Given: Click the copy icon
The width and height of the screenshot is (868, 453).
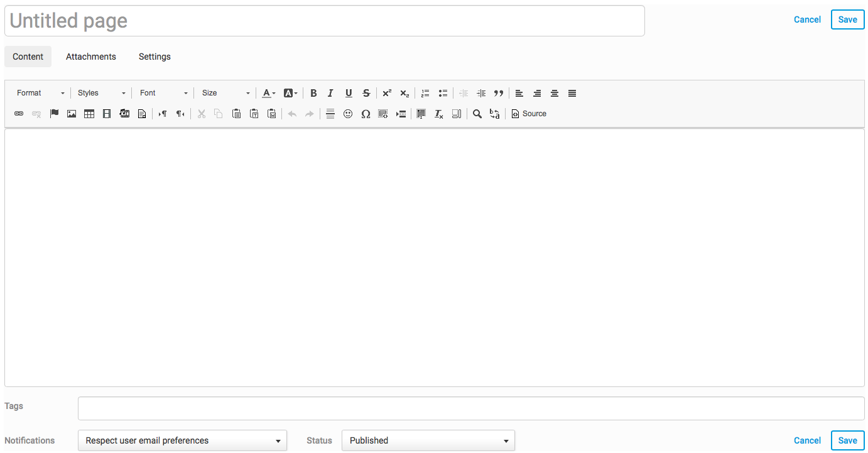Looking at the screenshot, I should (219, 114).
